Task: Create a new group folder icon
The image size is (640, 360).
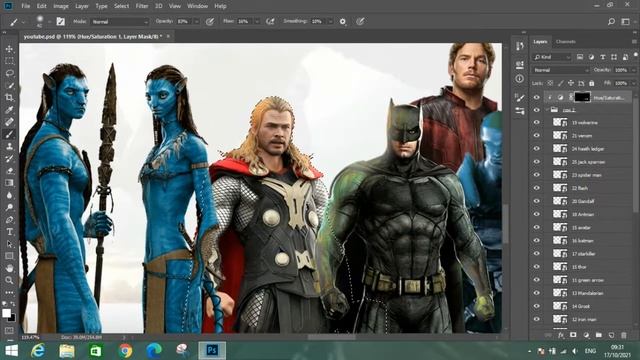Action: point(598,335)
